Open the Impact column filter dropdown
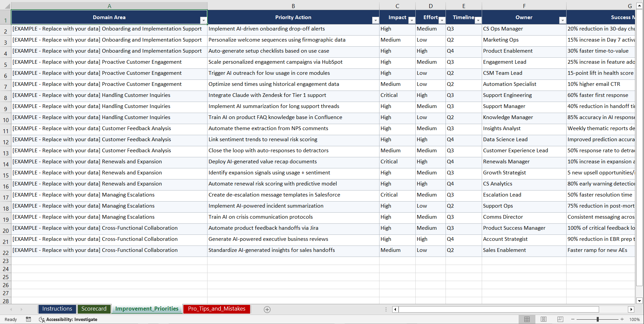Viewport: 644px width, 324px height. coord(412,20)
